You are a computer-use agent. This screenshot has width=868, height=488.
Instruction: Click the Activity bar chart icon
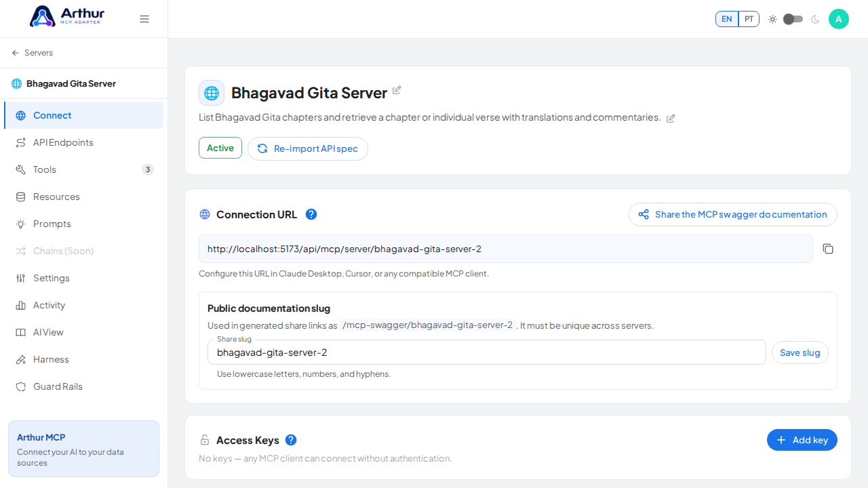tap(21, 305)
